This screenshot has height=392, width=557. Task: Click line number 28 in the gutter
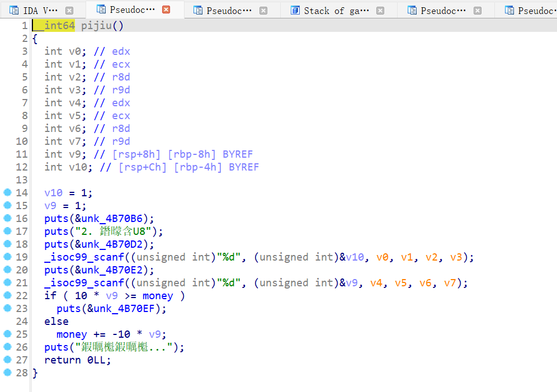[21, 373]
